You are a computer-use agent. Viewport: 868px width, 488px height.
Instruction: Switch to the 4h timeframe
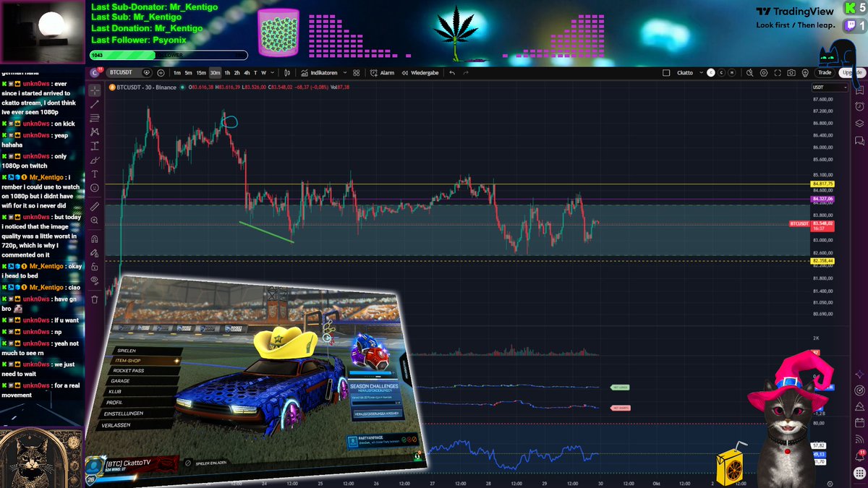click(247, 72)
